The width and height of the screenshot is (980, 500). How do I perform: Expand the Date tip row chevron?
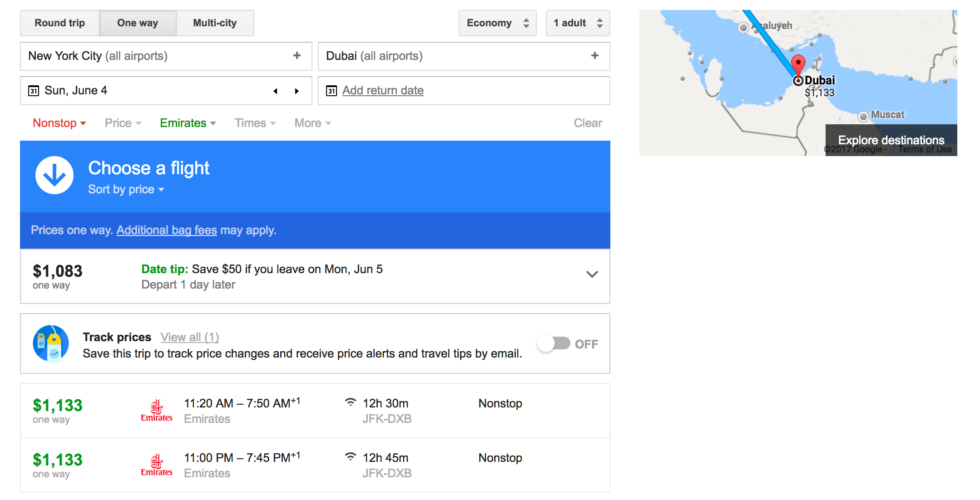(x=592, y=274)
